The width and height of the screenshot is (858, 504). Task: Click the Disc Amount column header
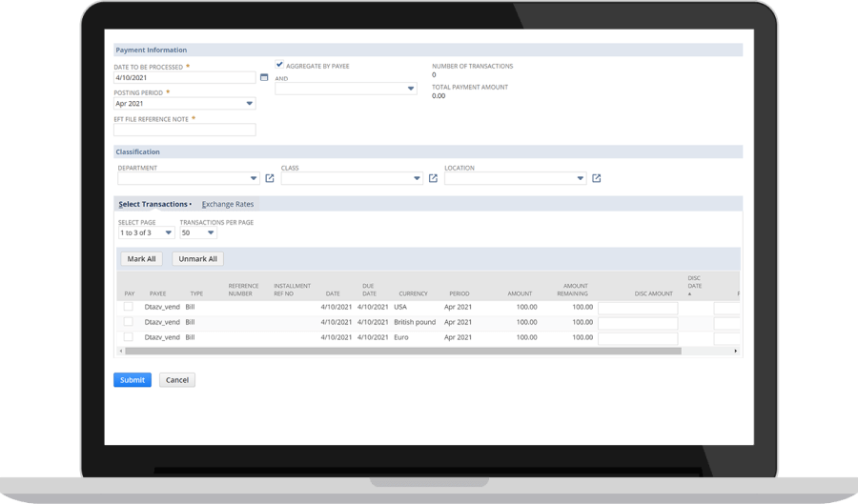click(x=653, y=293)
